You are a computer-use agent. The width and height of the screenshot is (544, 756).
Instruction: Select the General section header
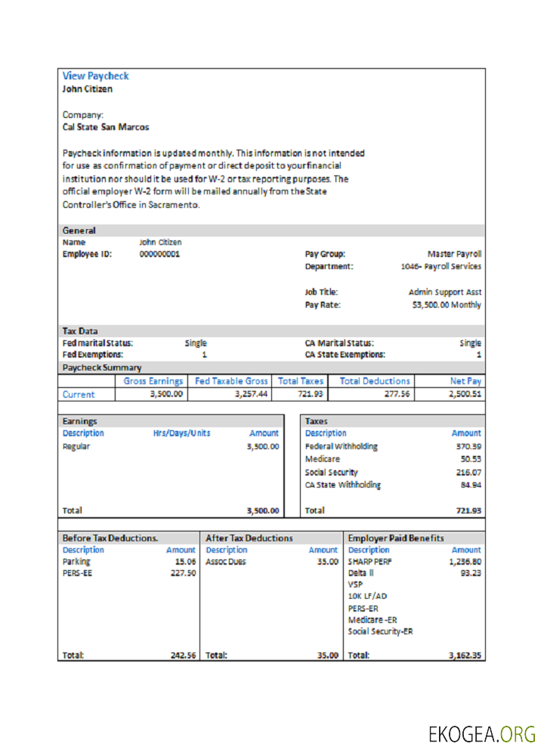point(79,230)
